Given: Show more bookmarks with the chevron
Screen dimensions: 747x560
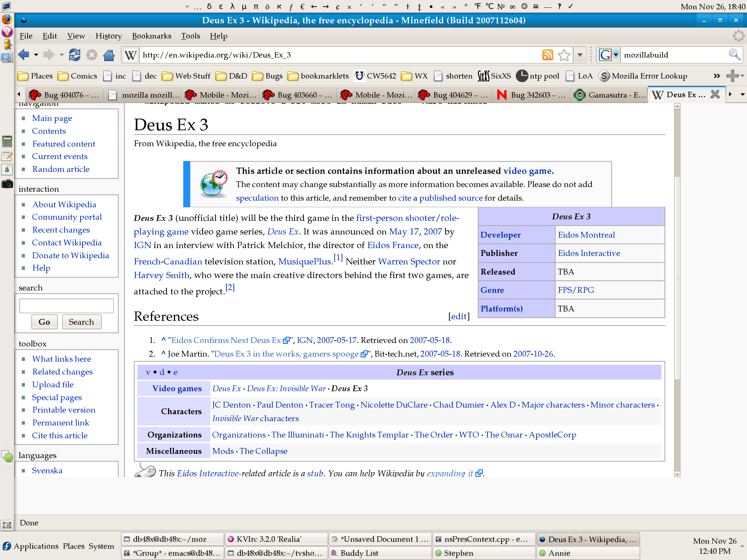Looking at the screenshot, I should tap(717, 76).
